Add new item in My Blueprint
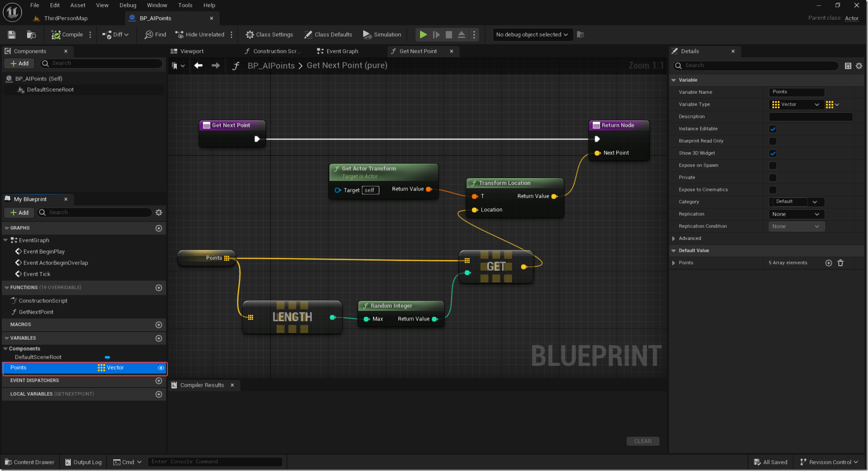 click(x=19, y=212)
